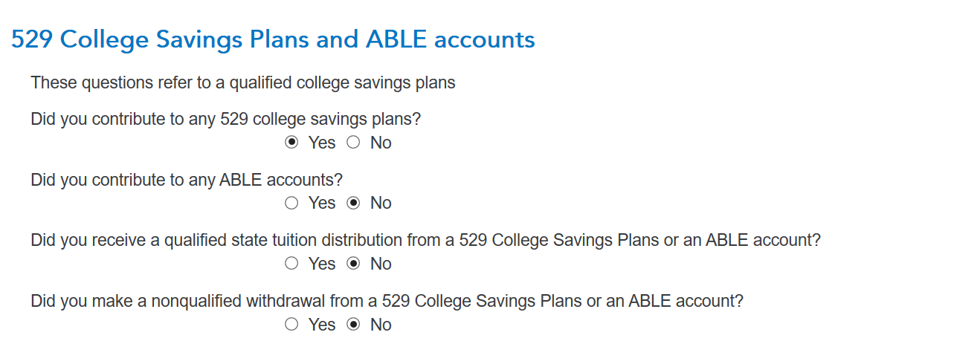
Task: Click the "No" label under 529 contributions question
Action: [381, 143]
